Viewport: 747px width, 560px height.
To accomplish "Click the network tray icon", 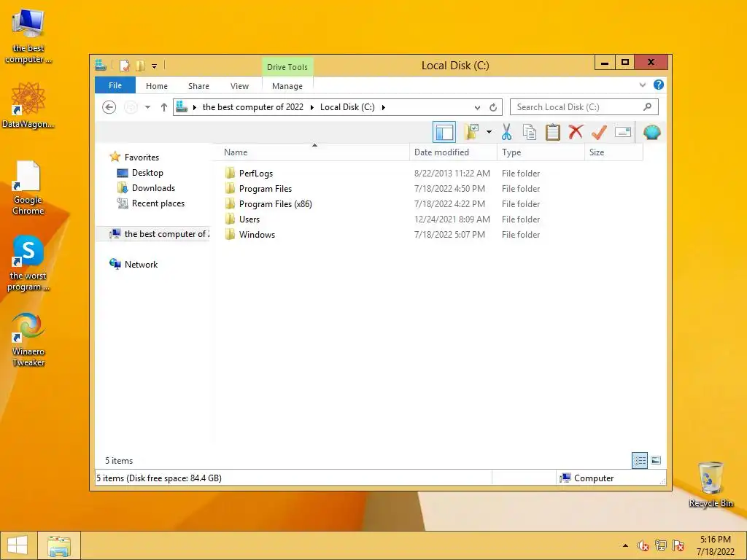I will click(661, 545).
